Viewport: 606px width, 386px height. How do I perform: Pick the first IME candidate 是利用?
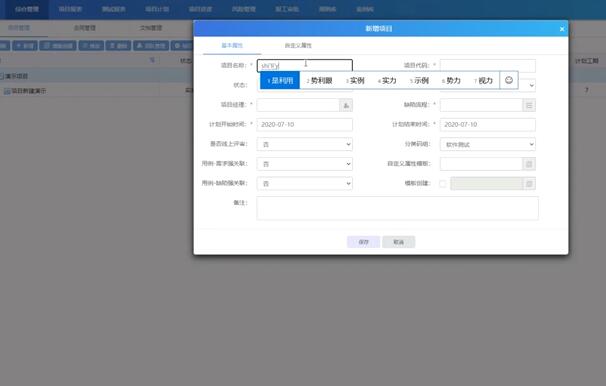coord(280,80)
